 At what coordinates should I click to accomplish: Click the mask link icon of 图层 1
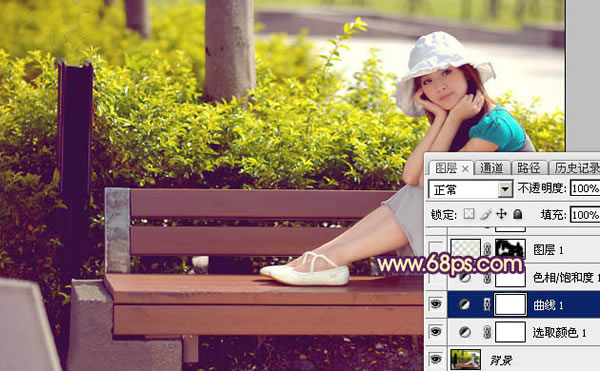[x=487, y=249]
